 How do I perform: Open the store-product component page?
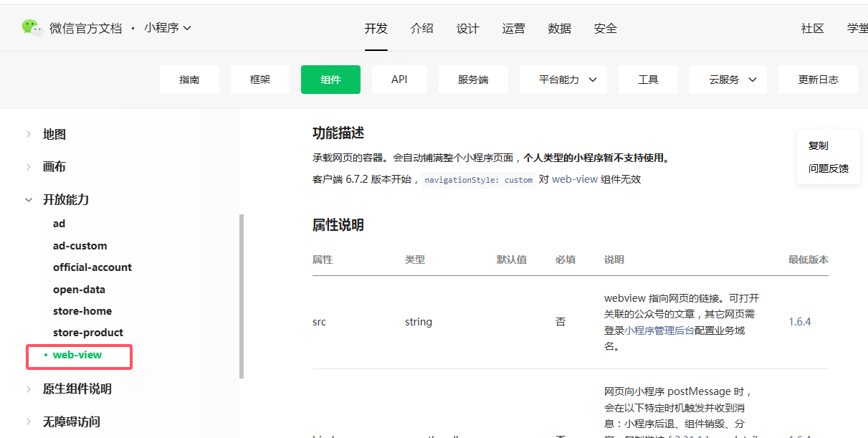(x=88, y=333)
